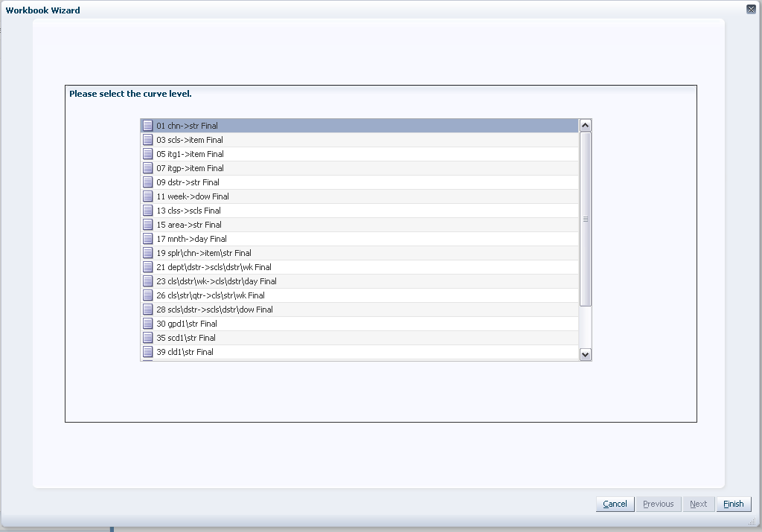Click the list icon beside 03 scls->item Final
762x532 pixels.
(148, 139)
